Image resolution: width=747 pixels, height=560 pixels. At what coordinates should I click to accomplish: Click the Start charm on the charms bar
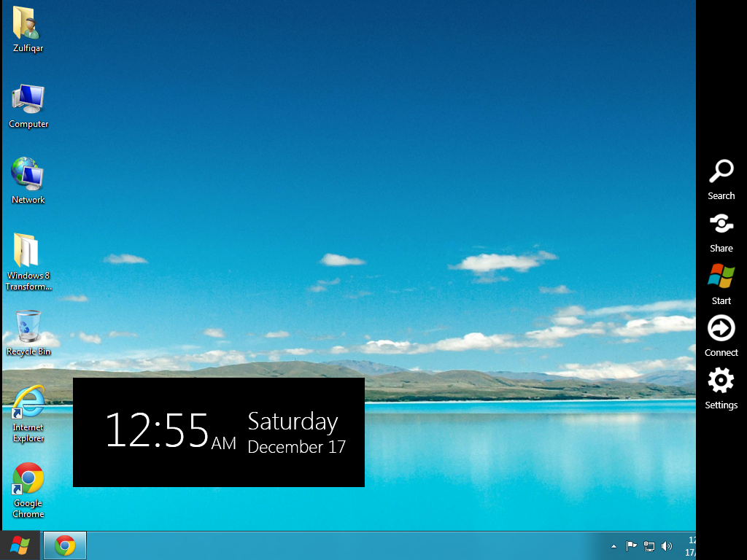[x=721, y=279]
